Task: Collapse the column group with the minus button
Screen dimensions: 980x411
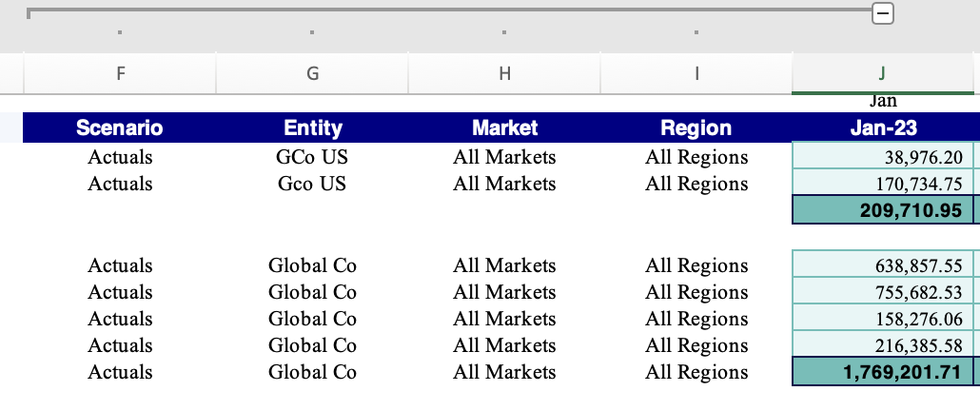Action: (883, 13)
